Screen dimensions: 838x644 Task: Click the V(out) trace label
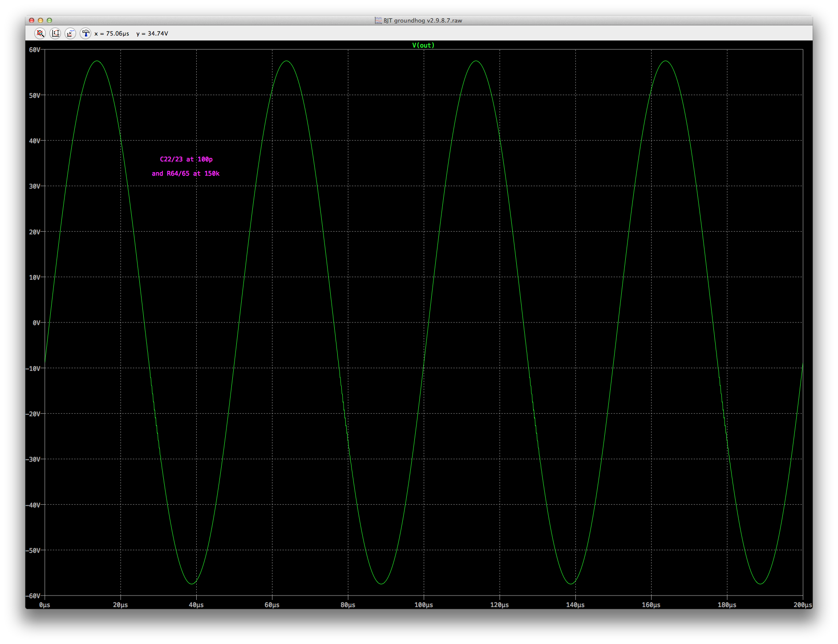click(423, 45)
